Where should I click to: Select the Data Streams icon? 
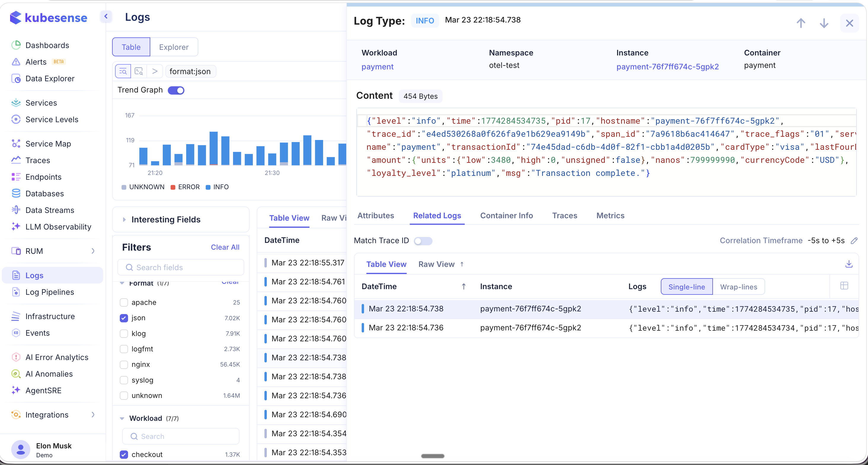pyautogui.click(x=16, y=210)
